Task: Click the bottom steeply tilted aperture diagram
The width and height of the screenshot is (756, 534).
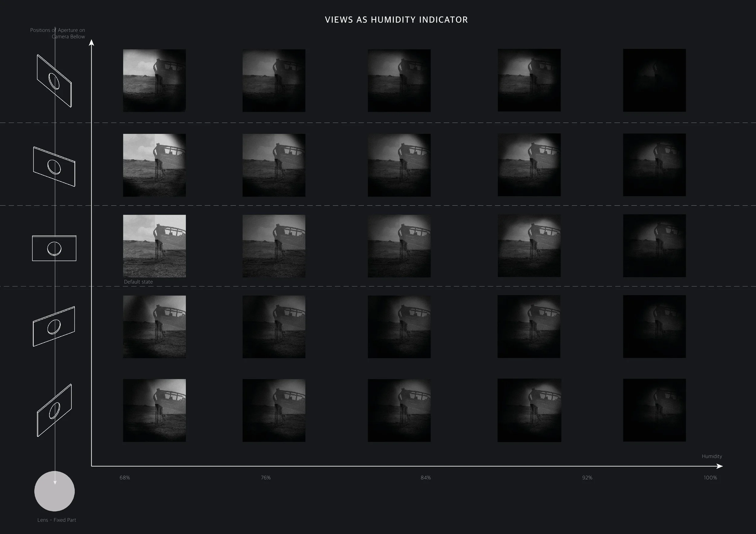Action: click(54, 410)
